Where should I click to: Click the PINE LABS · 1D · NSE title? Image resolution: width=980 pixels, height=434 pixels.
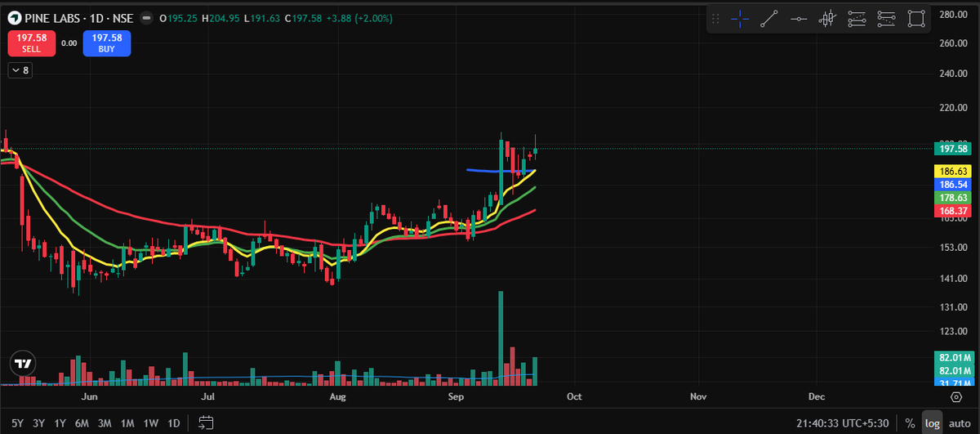pos(80,17)
